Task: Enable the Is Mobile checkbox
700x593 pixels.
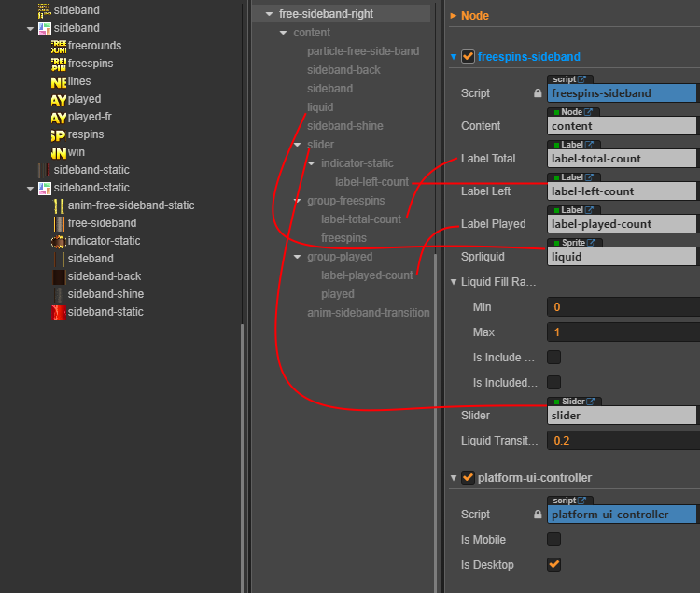Action: pyautogui.click(x=553, y=540)
